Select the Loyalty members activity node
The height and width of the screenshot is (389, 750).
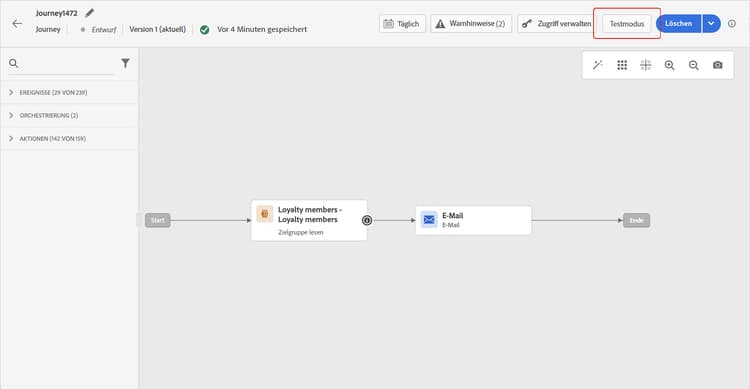click(x=309, y=220)
